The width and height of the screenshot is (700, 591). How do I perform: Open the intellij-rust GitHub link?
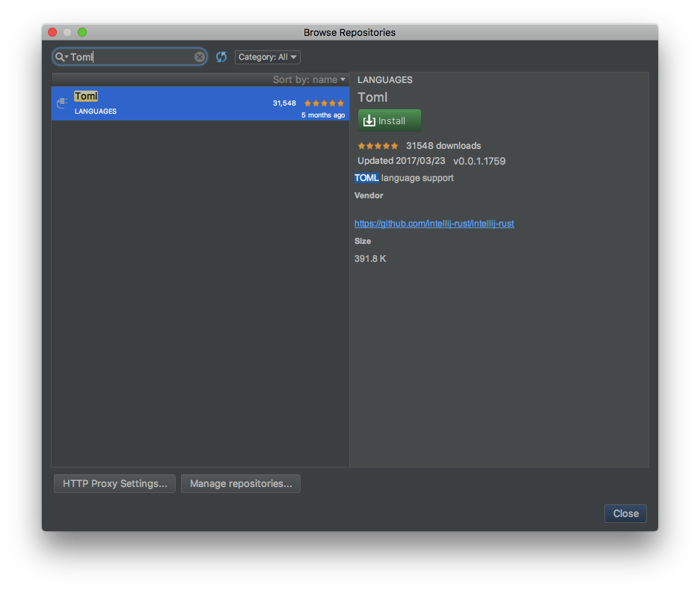[x=434, y=224]
